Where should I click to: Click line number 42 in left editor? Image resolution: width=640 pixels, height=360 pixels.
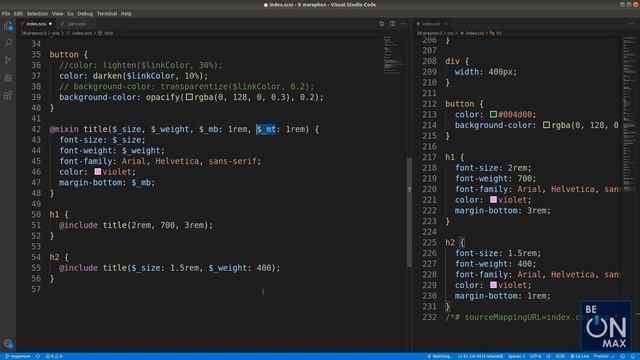(x=36, y=129)
